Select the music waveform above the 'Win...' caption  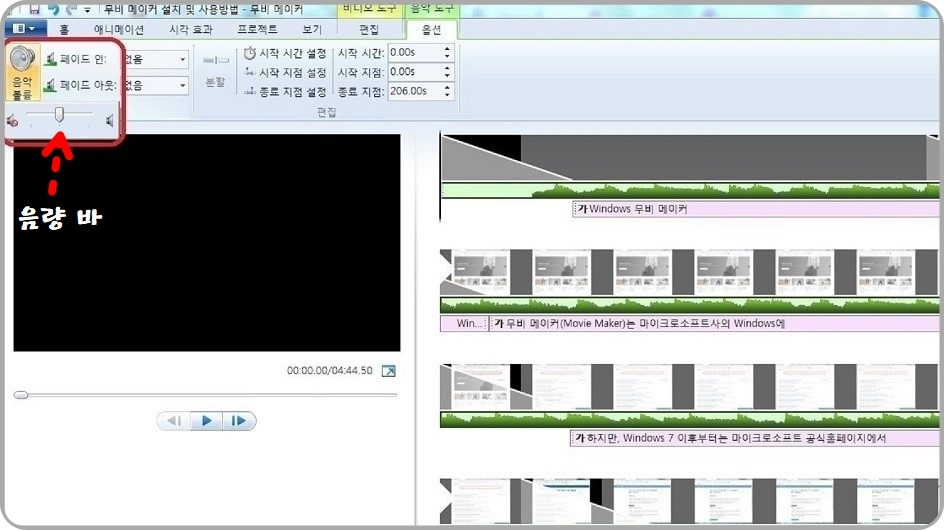point(690,305)
